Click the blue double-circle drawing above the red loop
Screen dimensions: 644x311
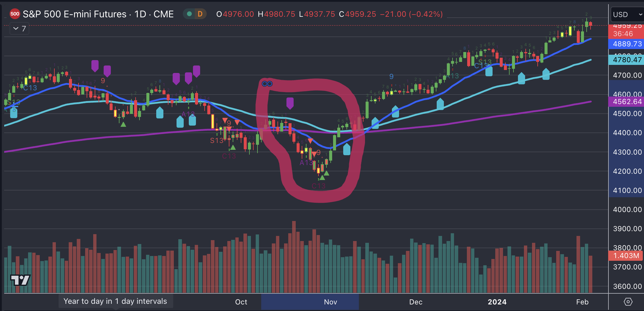click(x=267, y=83)
